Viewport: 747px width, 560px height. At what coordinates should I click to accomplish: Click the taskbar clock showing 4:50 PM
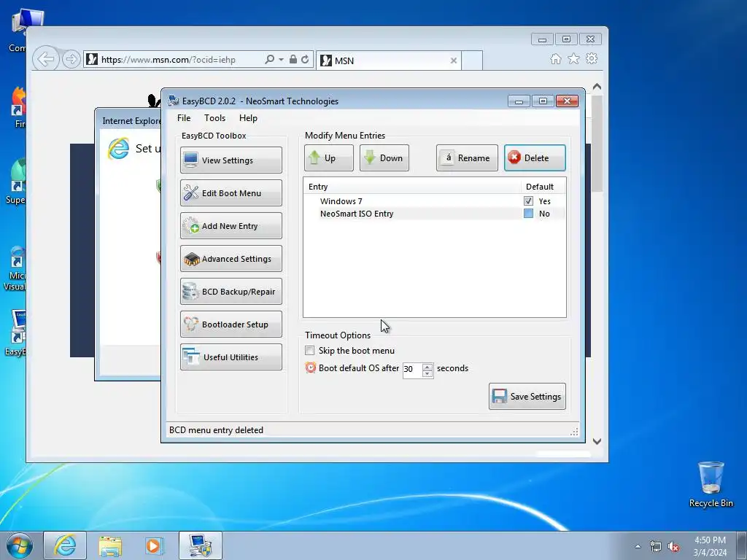(710, 546)
